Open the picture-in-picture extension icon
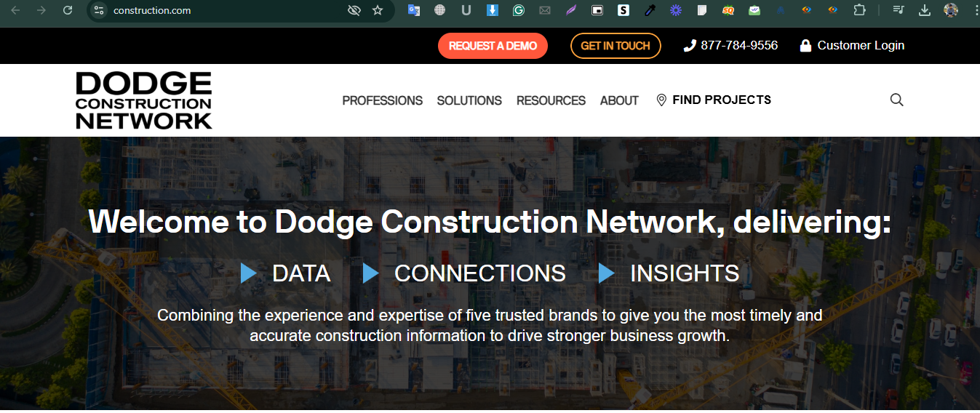The width and height of the screenshot is (980, 413). pos(597,10)
